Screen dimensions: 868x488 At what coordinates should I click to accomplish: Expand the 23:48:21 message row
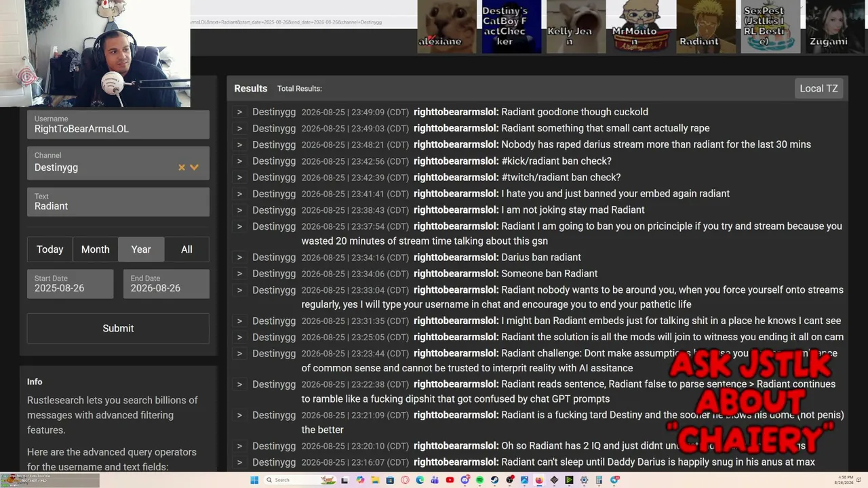point(239,144)
